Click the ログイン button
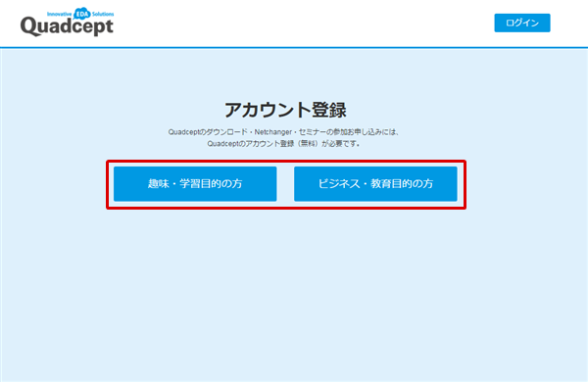588x382 pixels. pyautogui.click(x=522, y=23)
